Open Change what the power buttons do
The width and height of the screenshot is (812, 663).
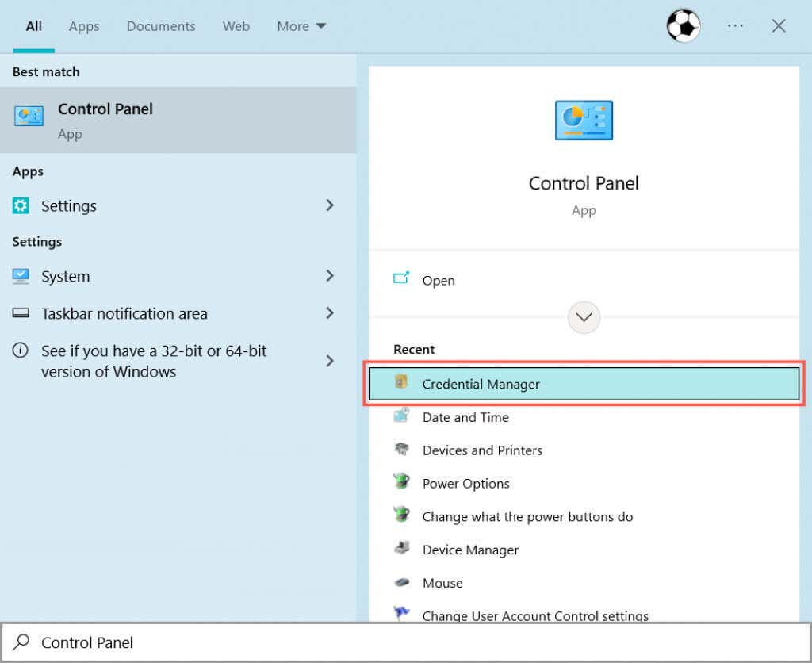coord(584,516)
